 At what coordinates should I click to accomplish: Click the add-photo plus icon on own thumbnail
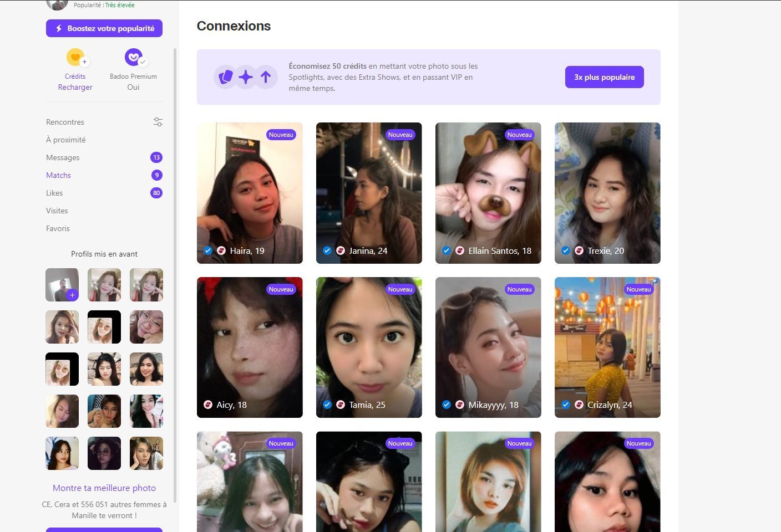coord(72,295)
